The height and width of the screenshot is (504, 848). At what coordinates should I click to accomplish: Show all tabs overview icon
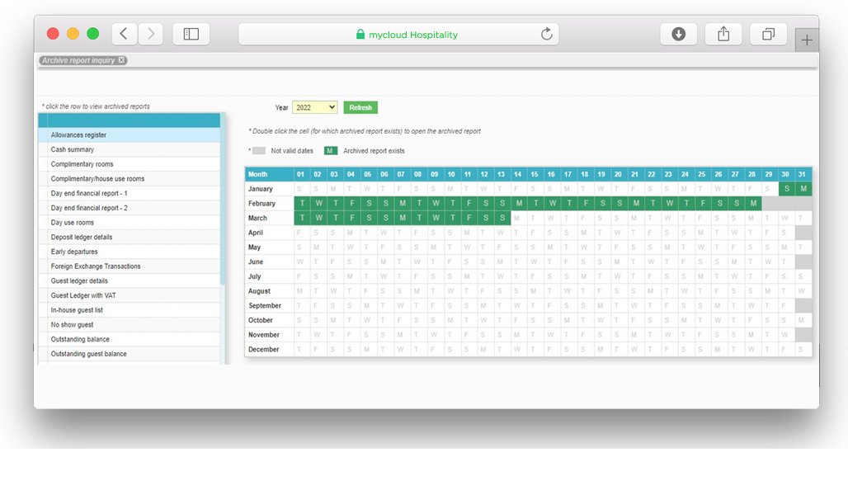[x=768, y=34]
